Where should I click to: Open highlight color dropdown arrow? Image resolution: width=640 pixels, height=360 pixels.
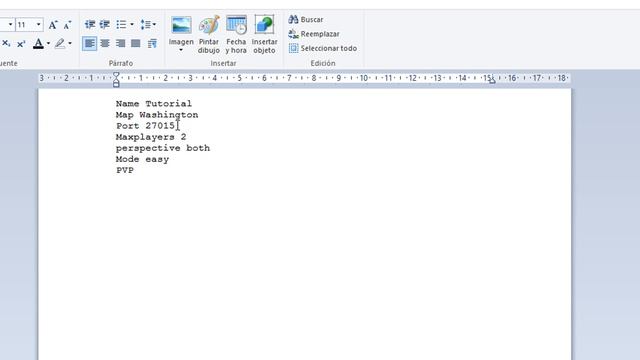coord(70,43)
